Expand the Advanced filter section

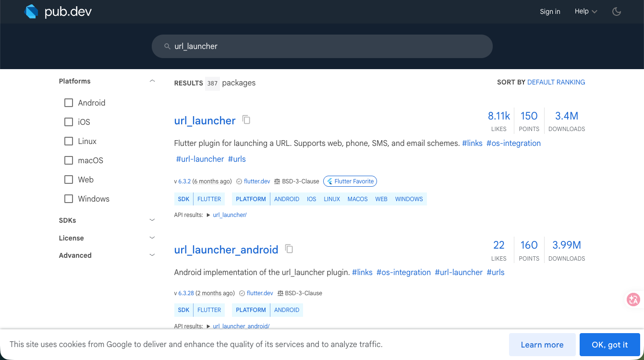click(x=152, y=255)
